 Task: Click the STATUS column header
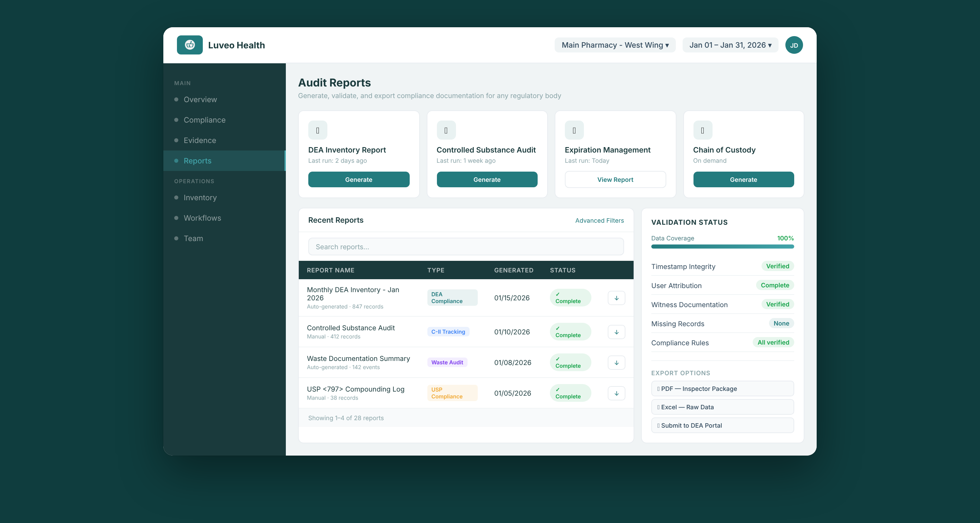tap(562, 270)
